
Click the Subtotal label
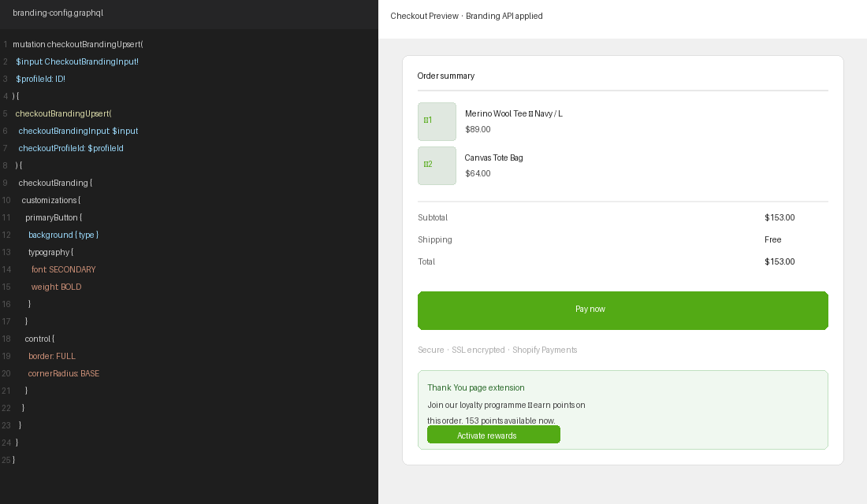[433, 217]
